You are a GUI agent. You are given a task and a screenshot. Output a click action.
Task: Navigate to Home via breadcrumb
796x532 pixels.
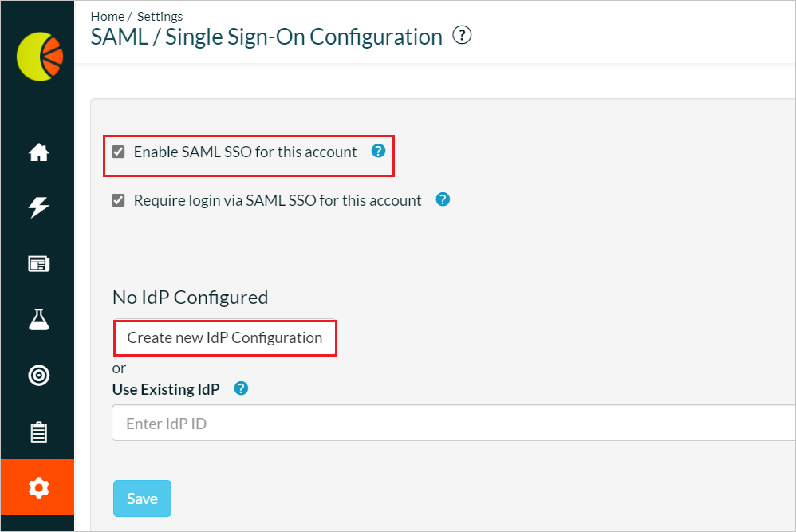107,16
